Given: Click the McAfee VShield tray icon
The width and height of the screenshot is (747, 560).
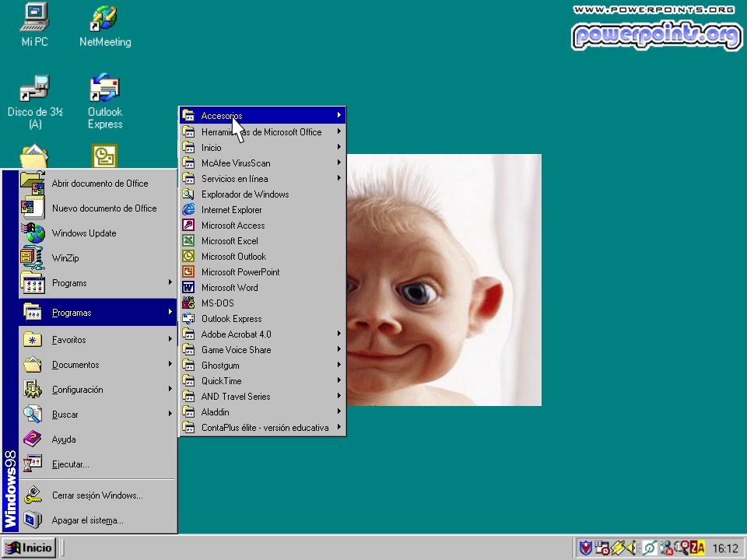Looking at the screenshot, I should tap(586, 548).
